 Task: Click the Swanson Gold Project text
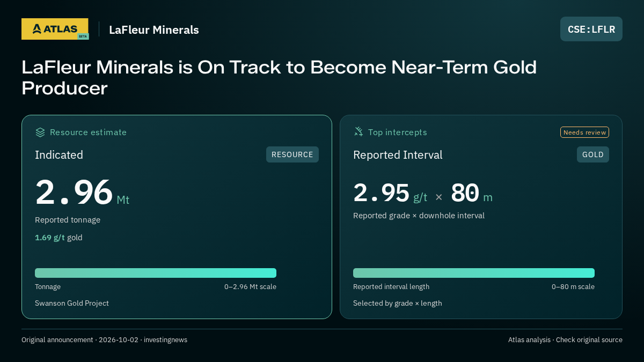[72, 304]
